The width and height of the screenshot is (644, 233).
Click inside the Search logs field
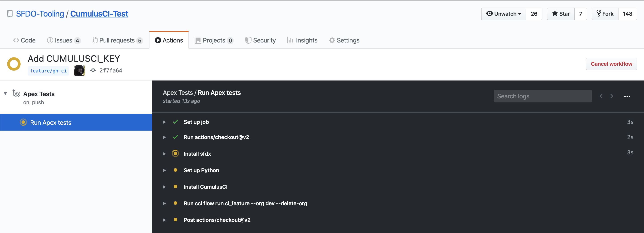(542, 96)
